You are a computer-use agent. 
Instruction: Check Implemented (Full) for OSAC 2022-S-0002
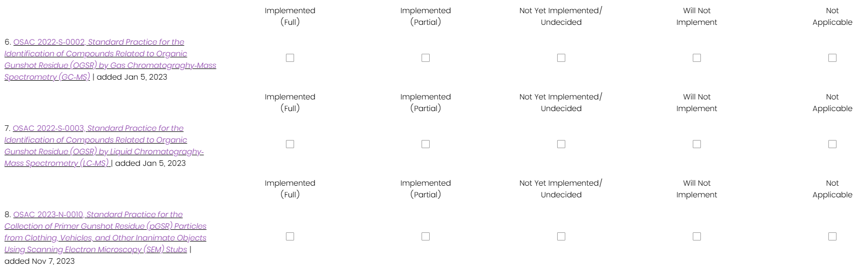coord(290,58)
